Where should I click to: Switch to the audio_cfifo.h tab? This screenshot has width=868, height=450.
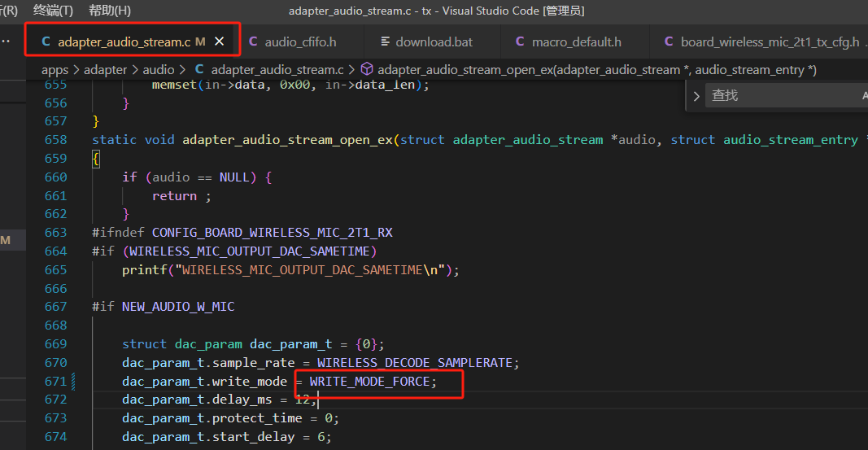click(300, 42)
